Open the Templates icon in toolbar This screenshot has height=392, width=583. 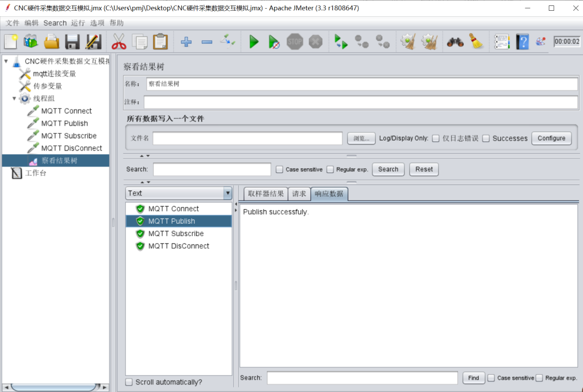click(x=31, y=42)
